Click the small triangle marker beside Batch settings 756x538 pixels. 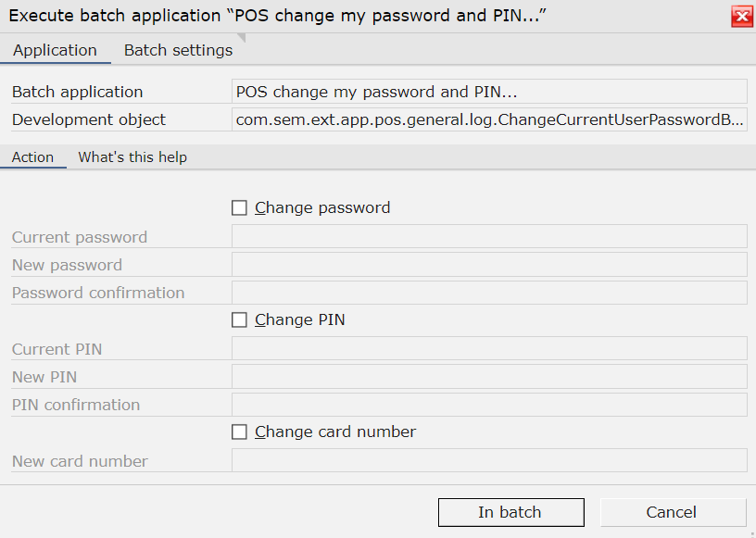tap(242, 37)
